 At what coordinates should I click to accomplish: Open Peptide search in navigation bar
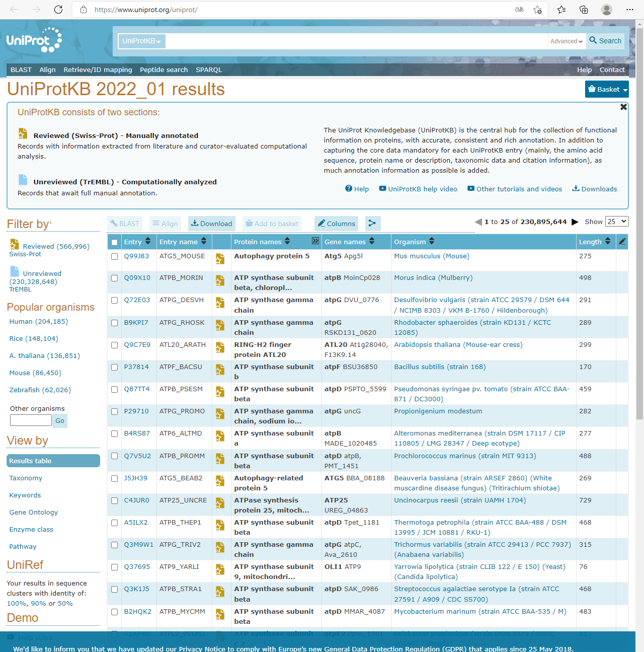tap(164, 70)
